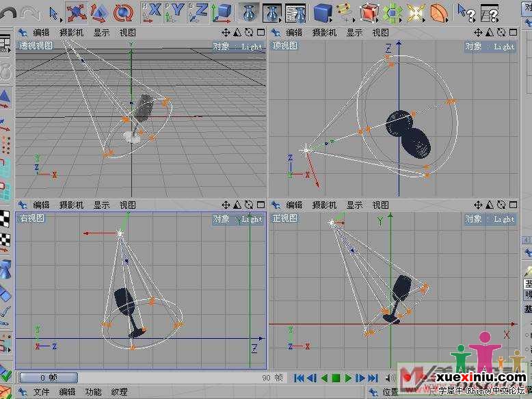Open 摄影机 menu in 透视视图 viewport
532x399 pixels.
click(x=71, y=33)
